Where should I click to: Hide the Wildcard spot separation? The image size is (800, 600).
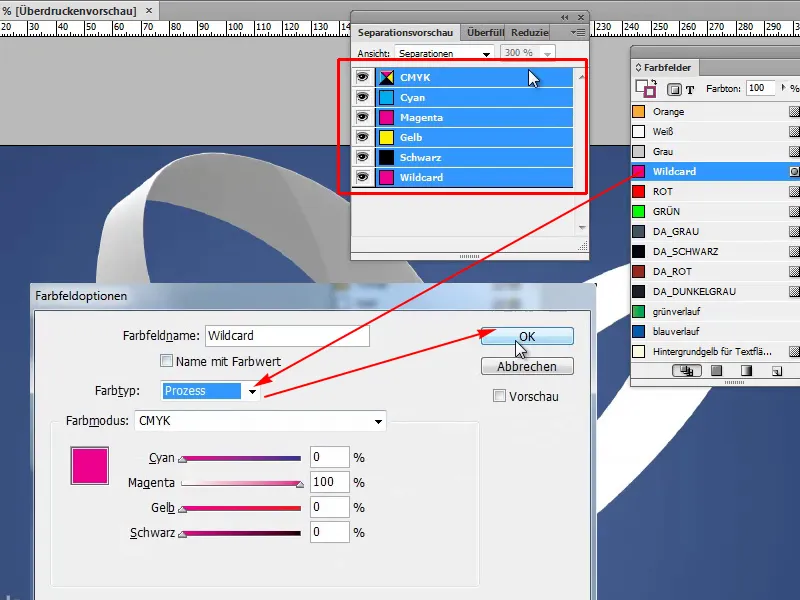[362, 177]
